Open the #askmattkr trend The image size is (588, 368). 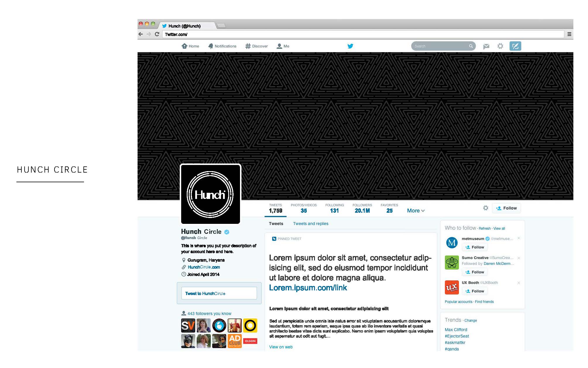point(455,343)
